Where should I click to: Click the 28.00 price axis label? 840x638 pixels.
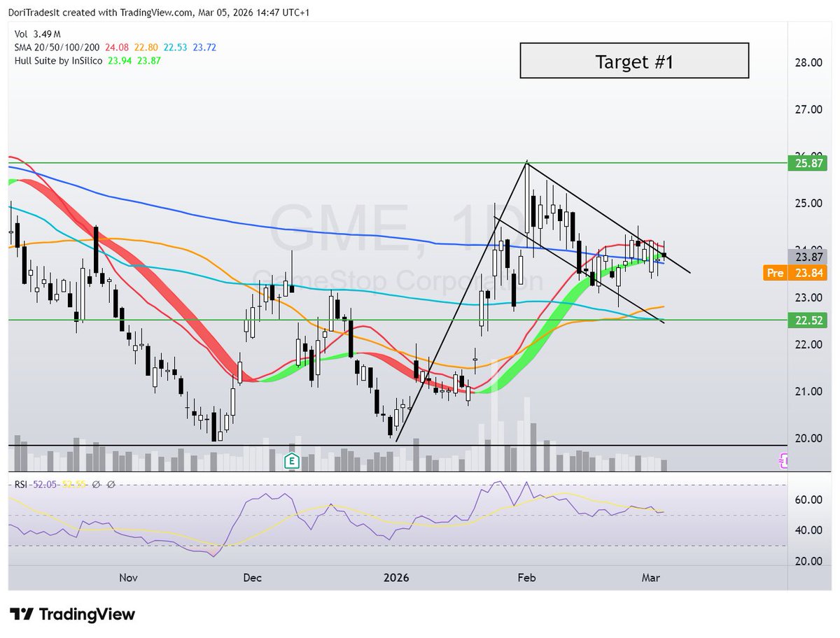click(x=808, y=62)
